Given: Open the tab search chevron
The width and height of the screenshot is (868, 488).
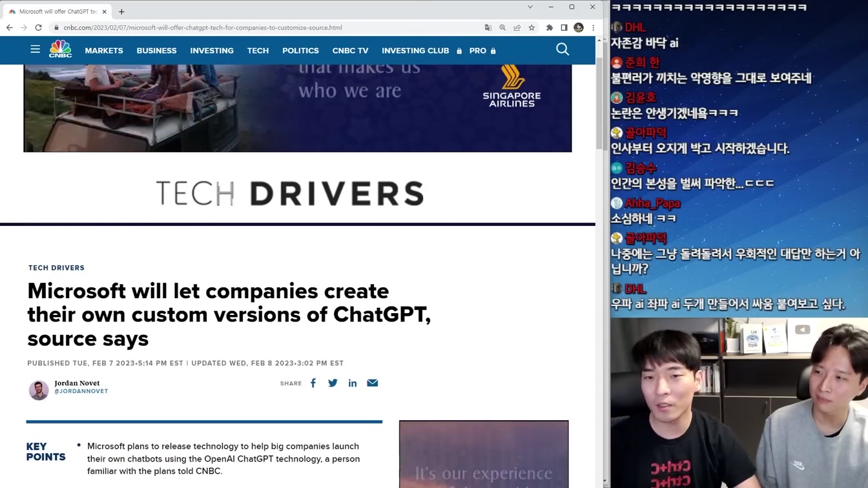Looking at the screenshot, I should click(x=530, y=7).
